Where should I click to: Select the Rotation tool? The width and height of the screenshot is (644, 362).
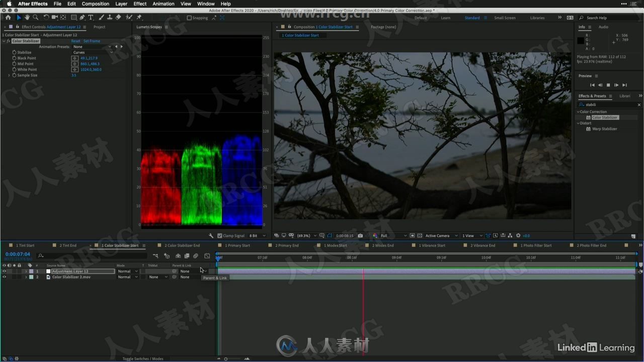point(46,18)
